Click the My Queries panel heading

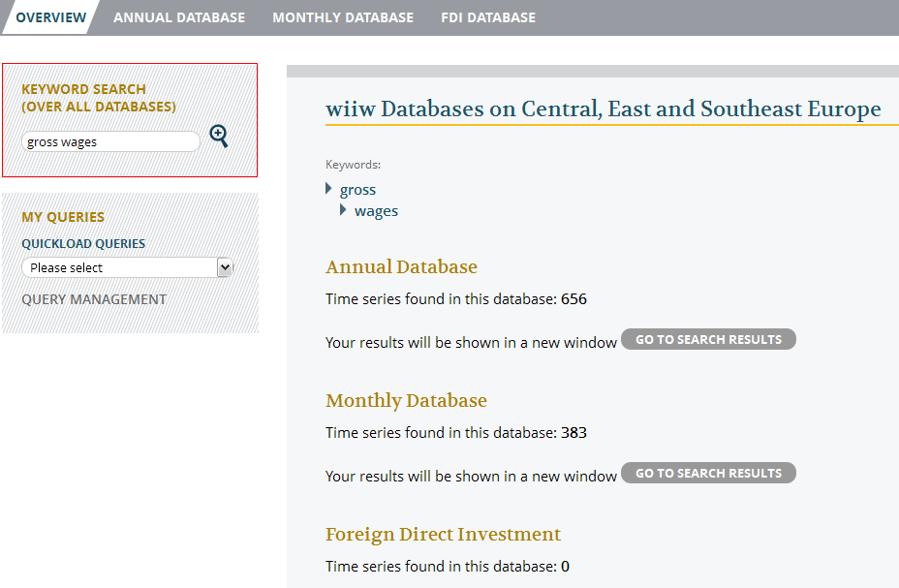(x=63, y=217)
